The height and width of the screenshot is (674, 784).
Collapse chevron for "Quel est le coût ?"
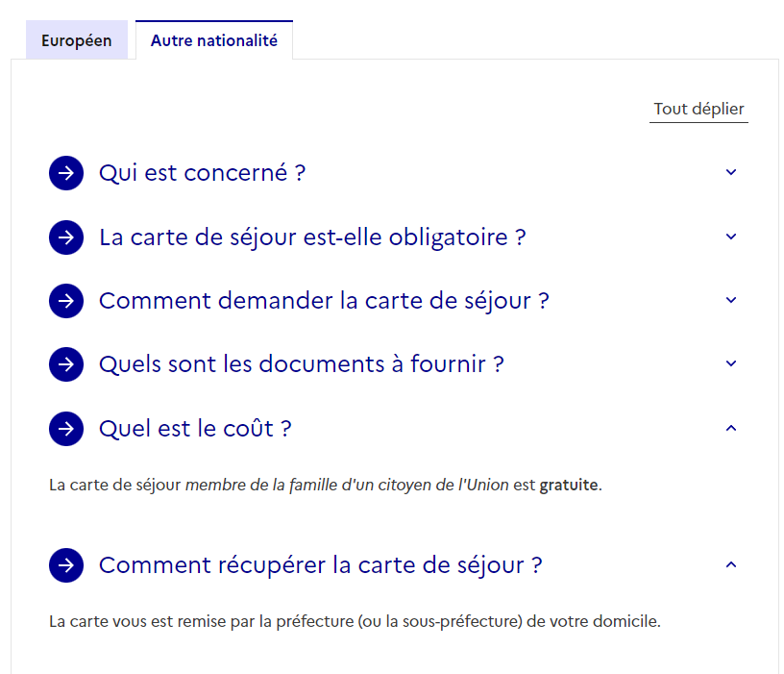pos(731,428)
